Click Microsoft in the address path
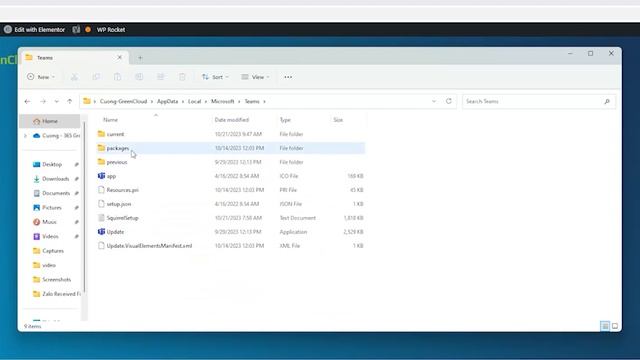 pyautogui.click(x=222, y=101)
